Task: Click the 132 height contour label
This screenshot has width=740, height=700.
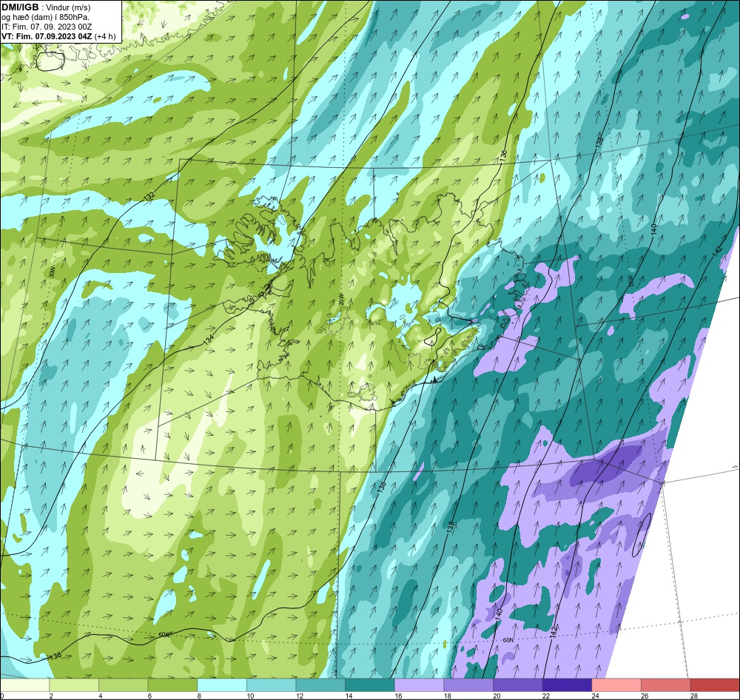Action: [x=149, y=196]
